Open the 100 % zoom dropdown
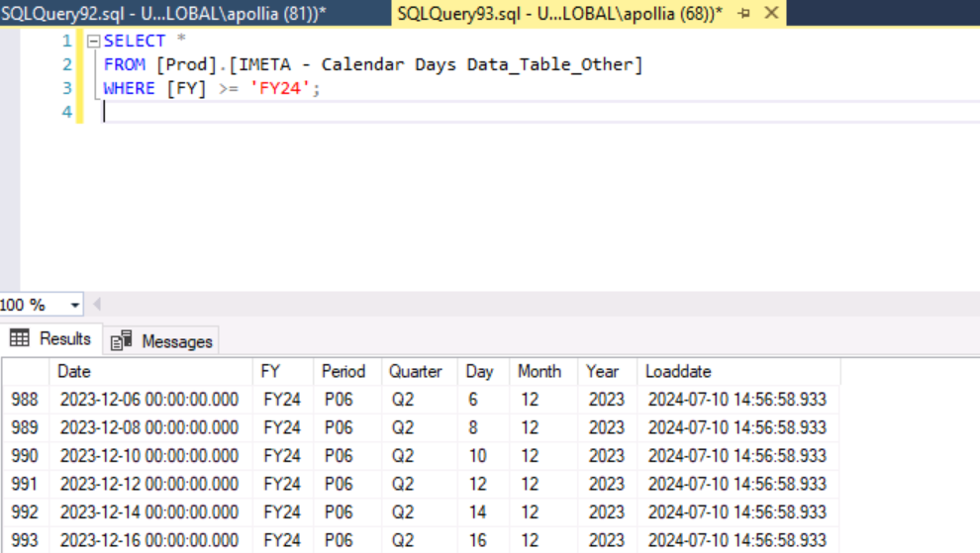This screenshot has width=980, height=553. (x=75, y=305)
